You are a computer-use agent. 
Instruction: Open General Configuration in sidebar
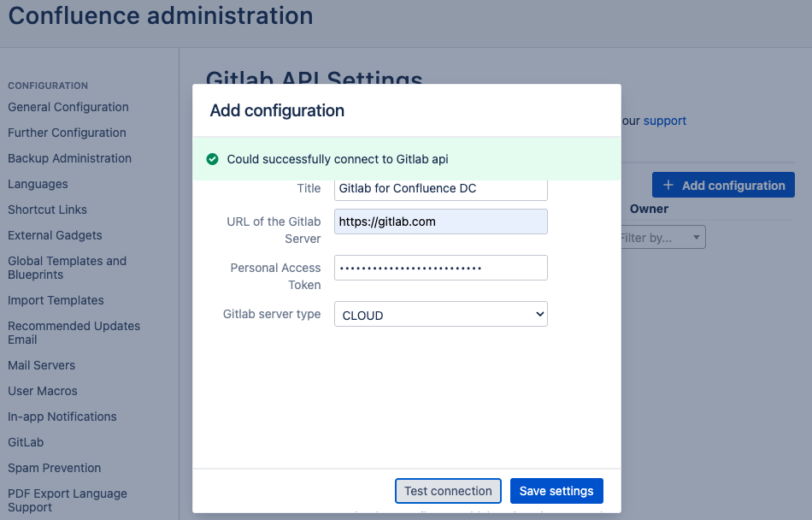click(x=68, y=107)
